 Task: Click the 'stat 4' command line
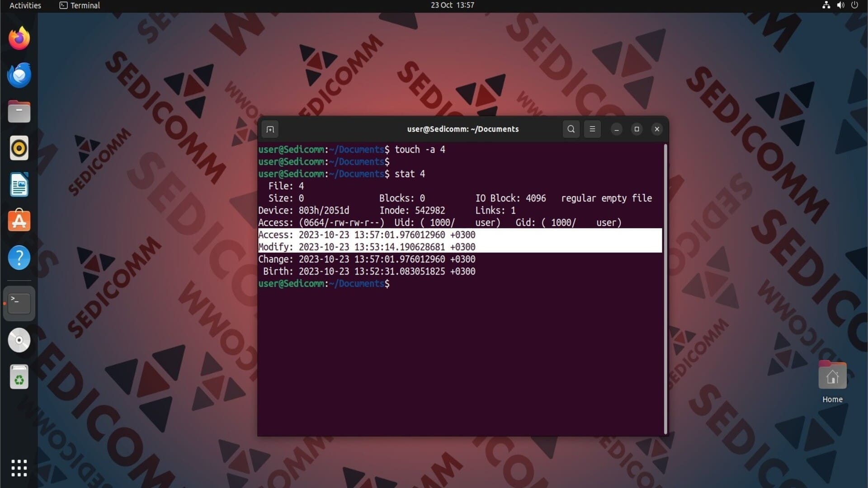342,174
